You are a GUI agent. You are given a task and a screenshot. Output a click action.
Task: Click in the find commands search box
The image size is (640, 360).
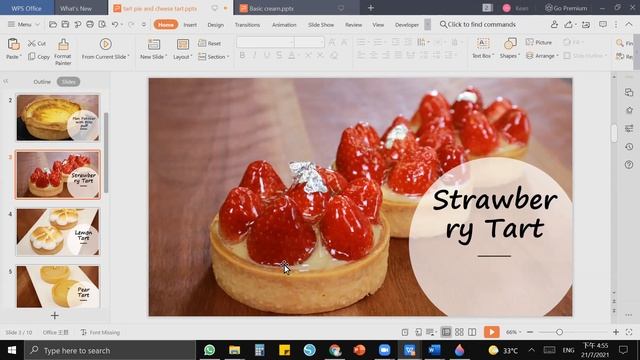(x=478, y=24)
